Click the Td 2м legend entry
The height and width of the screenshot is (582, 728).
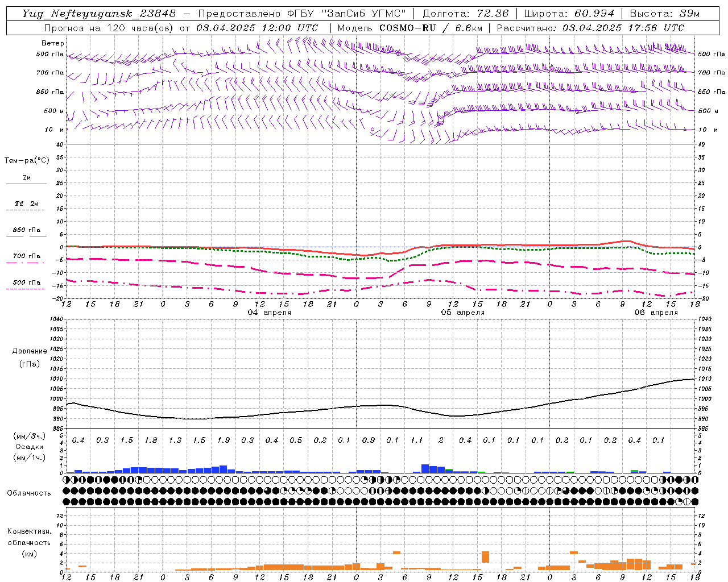point(26,203)
